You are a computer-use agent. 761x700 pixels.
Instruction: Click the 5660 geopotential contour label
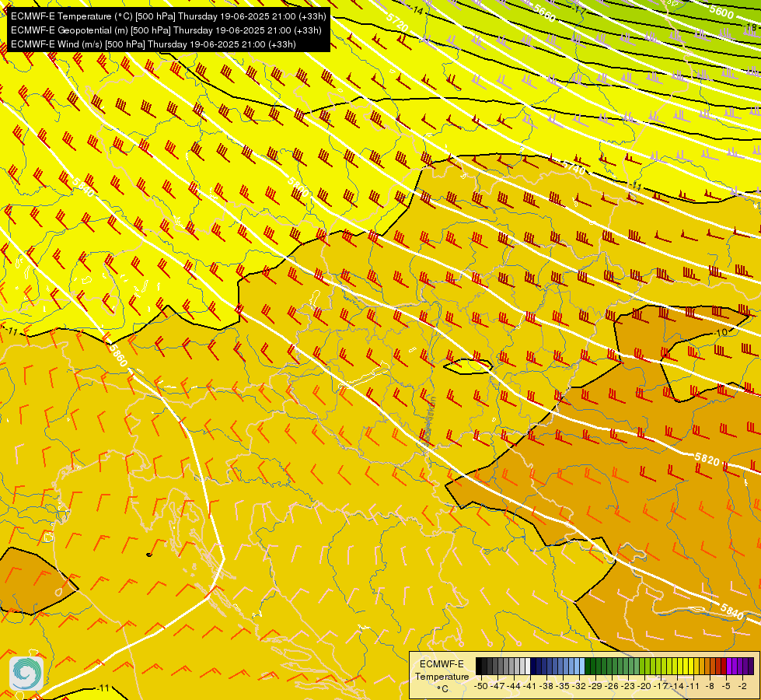point(543,12)
